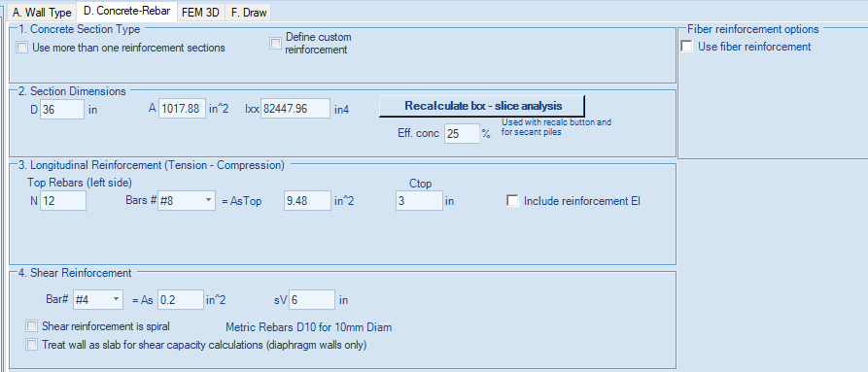Click the N number of top rebars field
The height and width of the screenshot is (372, 868).
click(x=63, y=201)
